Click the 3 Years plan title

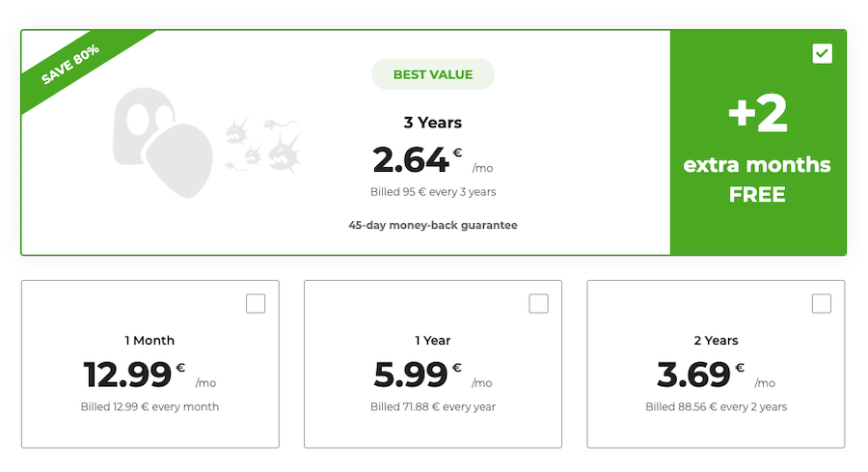[x=433, y=123]
